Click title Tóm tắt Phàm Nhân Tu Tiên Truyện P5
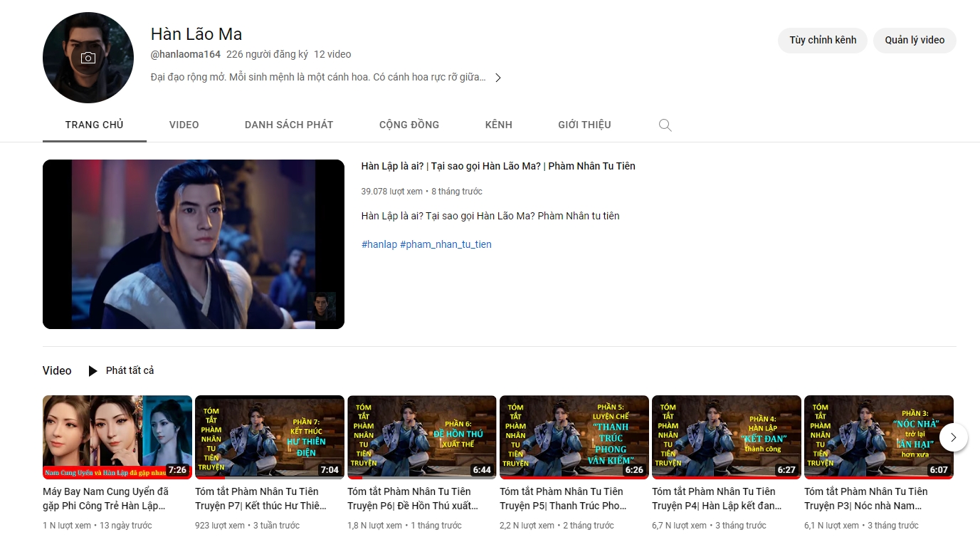This screenshot has width=980, height=547. 563,499
